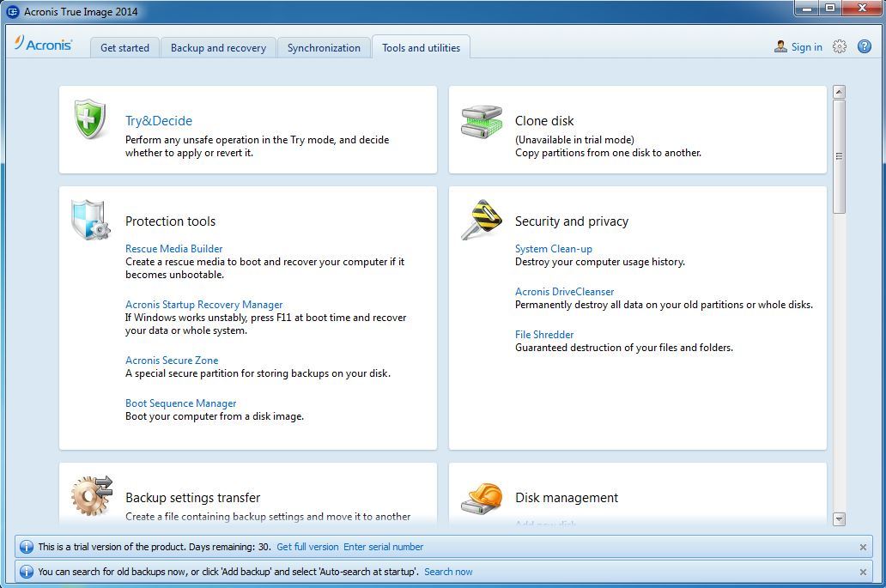Viewport: 886px width, 588px height.
Task: Open Acronis DriveCleanser
Action: [565, 291]
